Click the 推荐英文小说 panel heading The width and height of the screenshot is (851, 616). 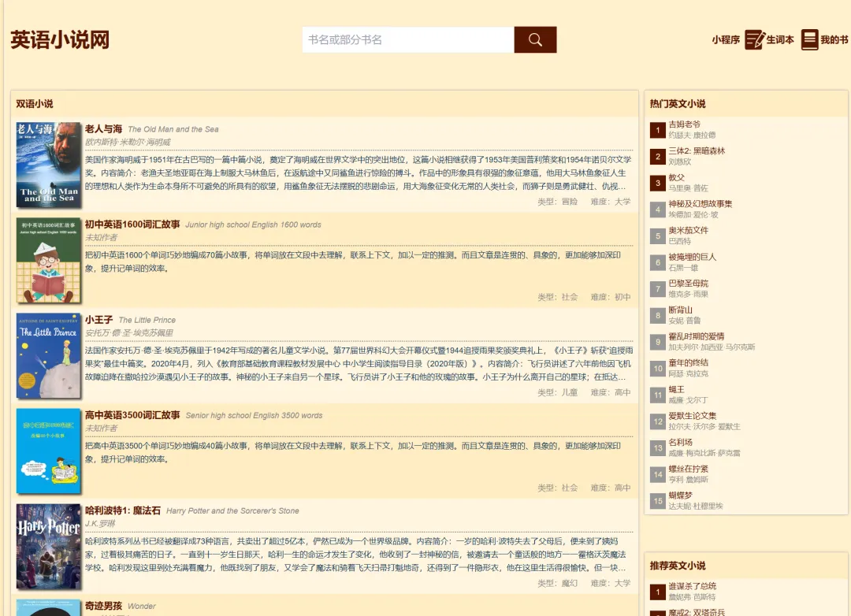[678, 566]
